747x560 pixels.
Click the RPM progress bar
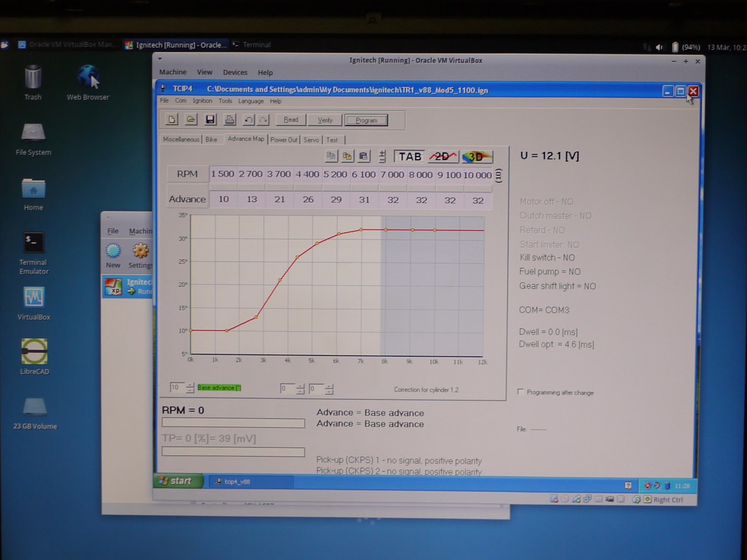coord(233,423)
